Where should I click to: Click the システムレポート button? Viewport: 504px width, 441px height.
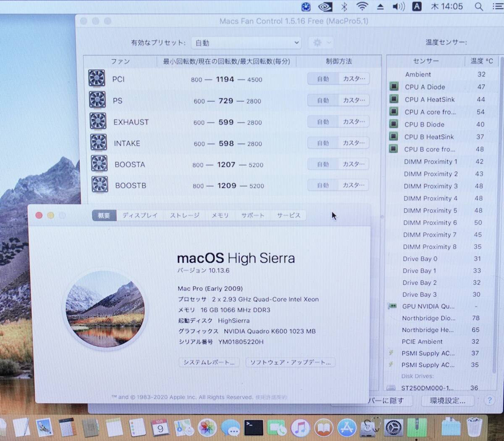(x=209, y=362)
